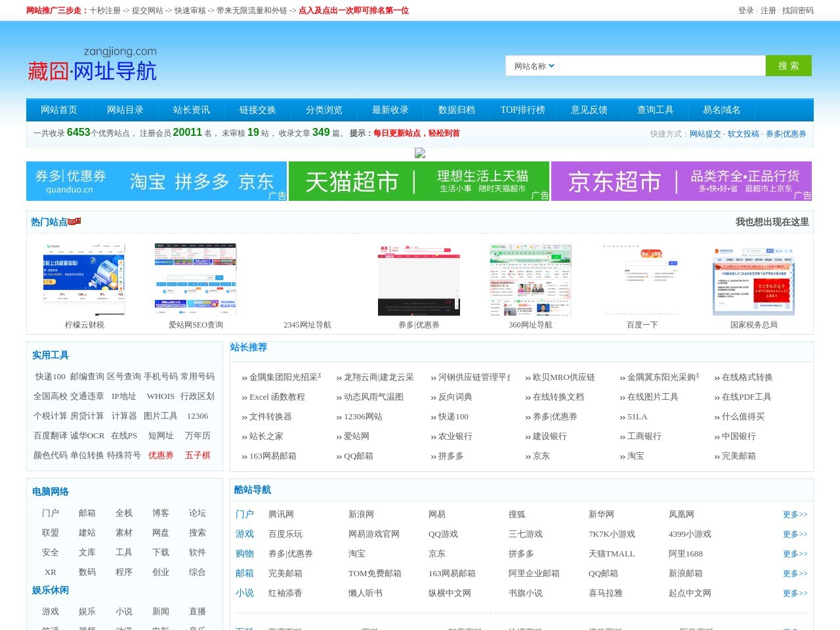
Task: Open the 柠檬云财税 site thumbnail
Action: (x=84, y=280)
